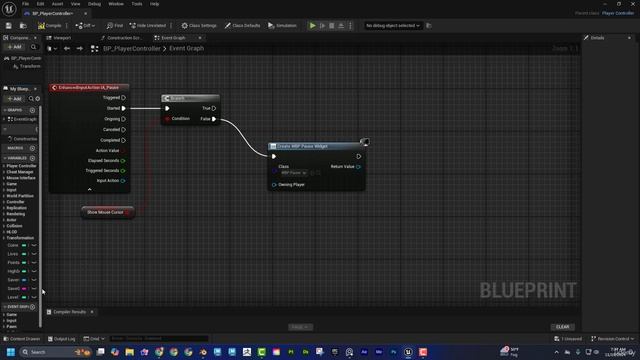Click the add graph plus icon

pyautogui.click(x=32, y=110)
